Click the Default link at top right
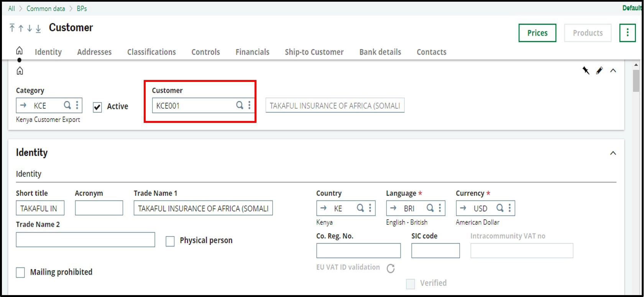 tap(632, 8)
